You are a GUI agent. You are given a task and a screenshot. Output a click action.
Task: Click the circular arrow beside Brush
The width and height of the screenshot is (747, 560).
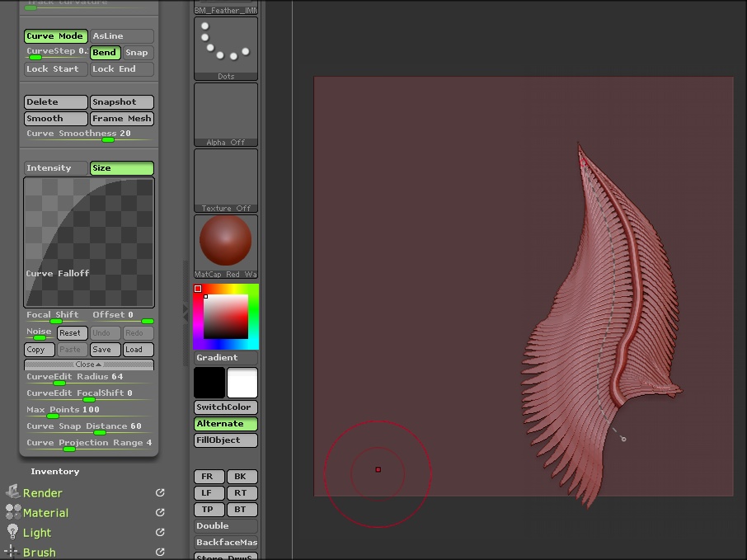[160, 552]
